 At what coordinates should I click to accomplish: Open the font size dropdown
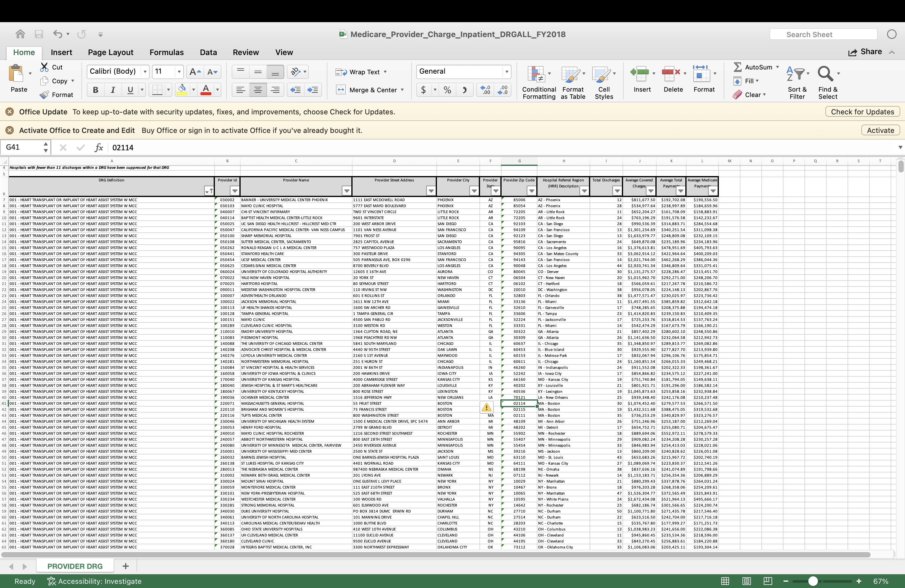coord(178,72)
